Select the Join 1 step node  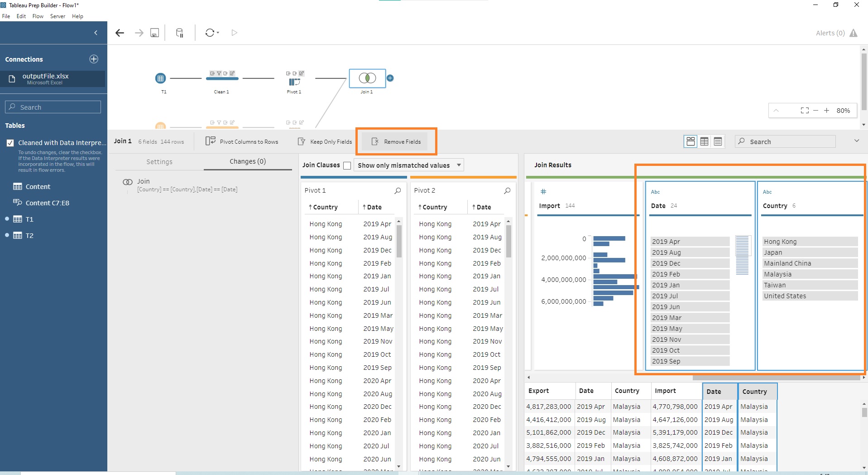click(x=367, y=78)
